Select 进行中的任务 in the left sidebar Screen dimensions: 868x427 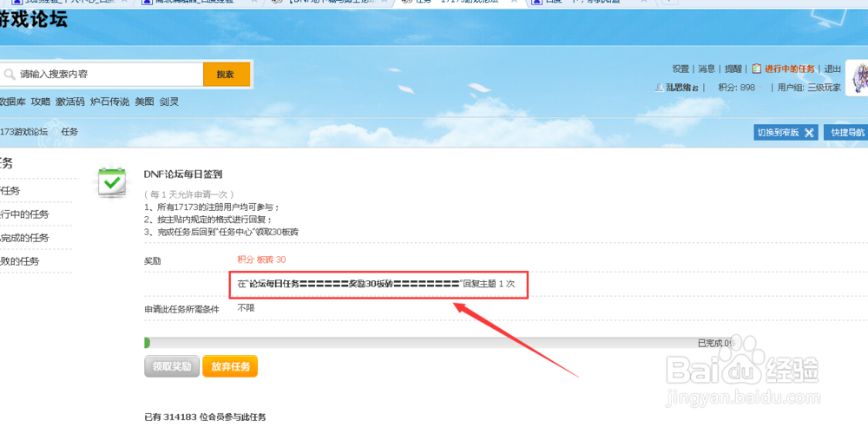(x=25, y=214)
